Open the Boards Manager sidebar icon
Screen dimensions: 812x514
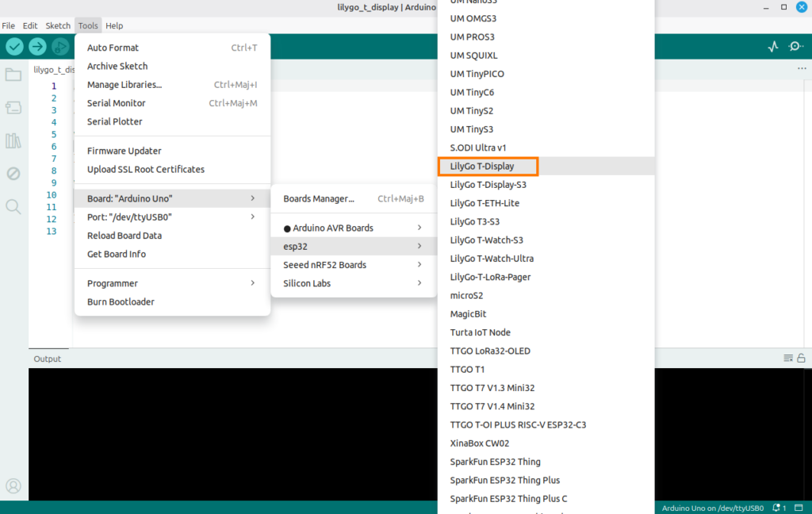(13, 108)
